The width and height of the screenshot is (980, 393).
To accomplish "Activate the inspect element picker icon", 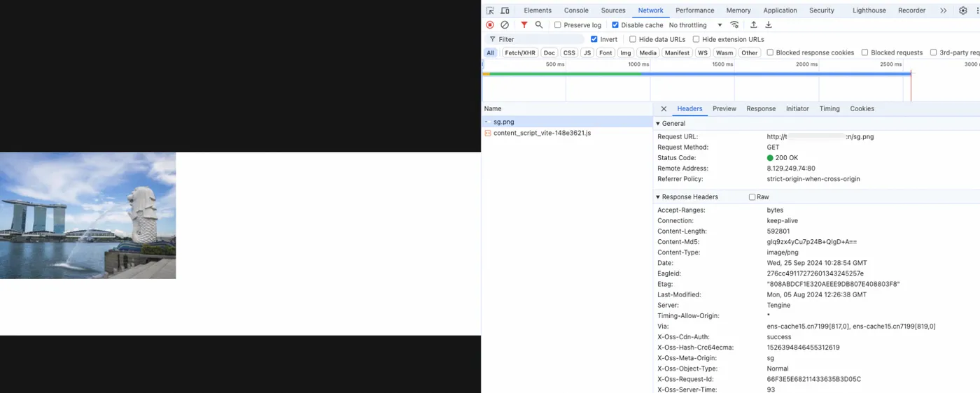I will pyautogui.click(x=490, y=10).
